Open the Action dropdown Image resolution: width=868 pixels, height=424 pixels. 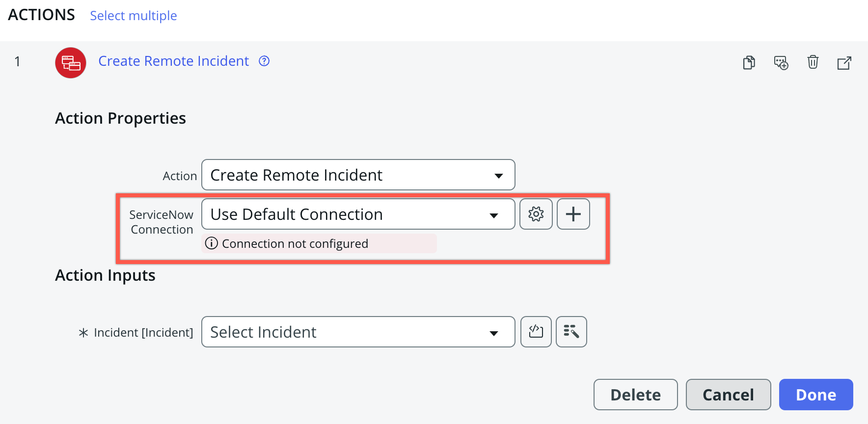point(358,175)
